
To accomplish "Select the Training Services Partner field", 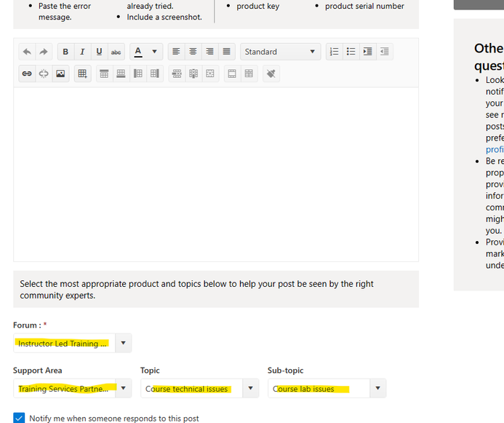I will [x=64, y=389].
